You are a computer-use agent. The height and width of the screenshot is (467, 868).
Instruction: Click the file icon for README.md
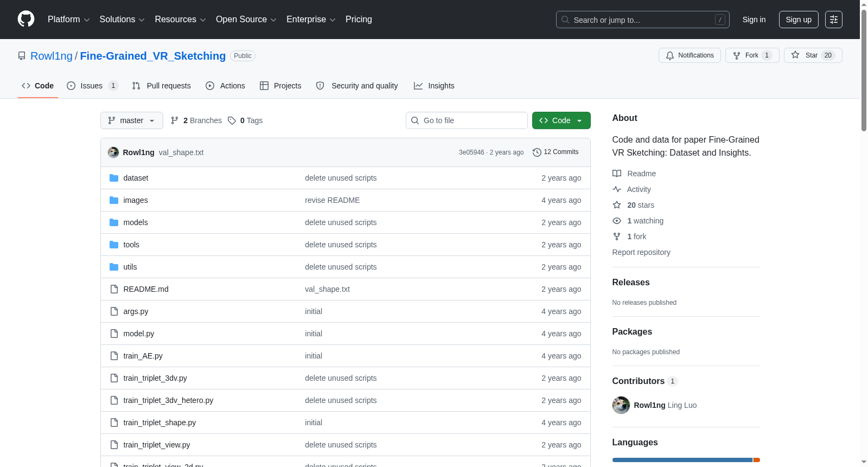[x=114, y=289]
